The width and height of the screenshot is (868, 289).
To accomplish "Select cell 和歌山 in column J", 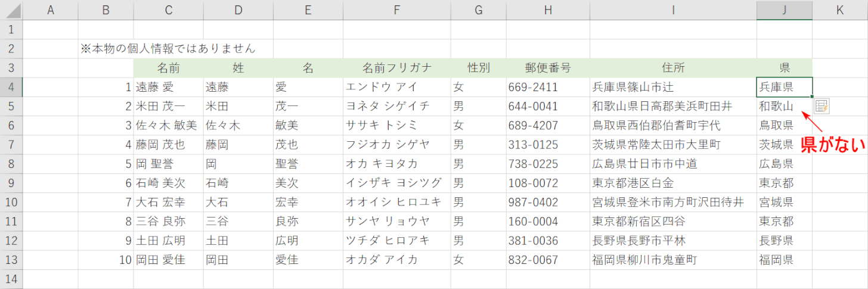I will pyautogui.click(x=785, y=107).
